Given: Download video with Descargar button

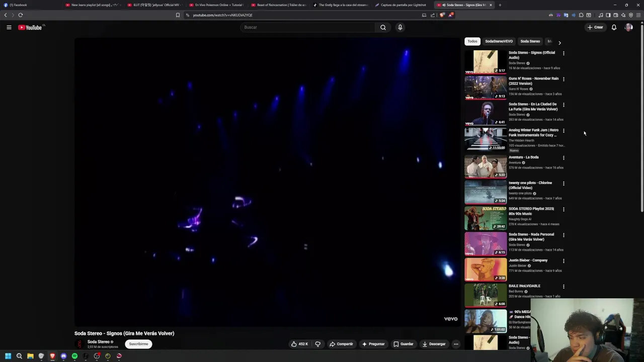Looking at the screenshot, I should (434, 344).
